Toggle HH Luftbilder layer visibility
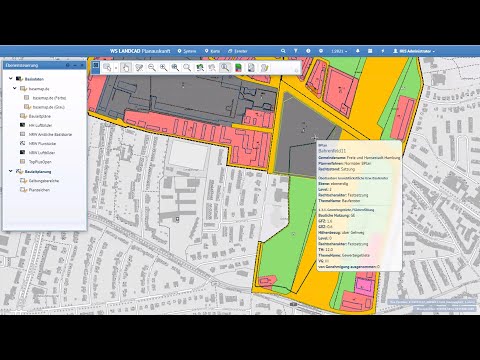The image size is (480, 360). [x=22, y=125]
